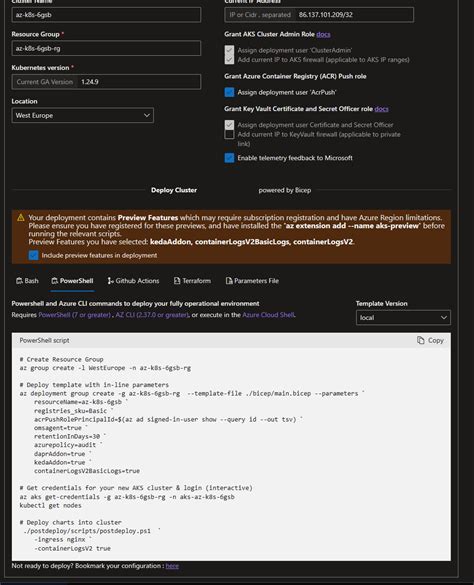Click the warning triangle icon in preview banner
Screen dimensions: 474x585
pyautogui.click(x=21, y=218)
